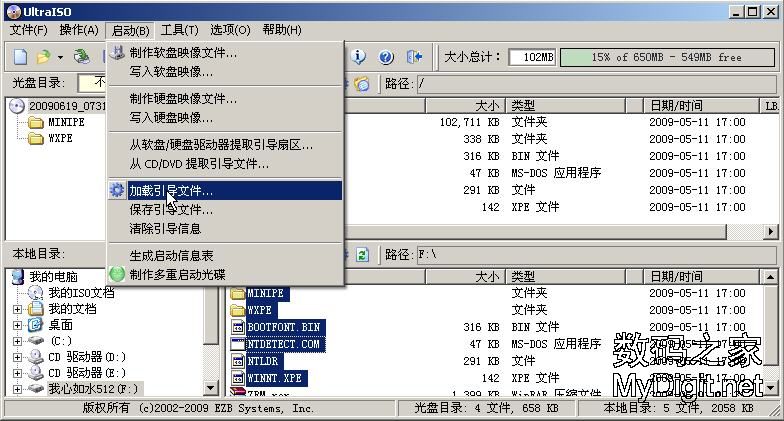Choose 从 CD/DVD 提取引导文件... entry
The width and height of the screenshot is (784, 421).
click(225, 164)
